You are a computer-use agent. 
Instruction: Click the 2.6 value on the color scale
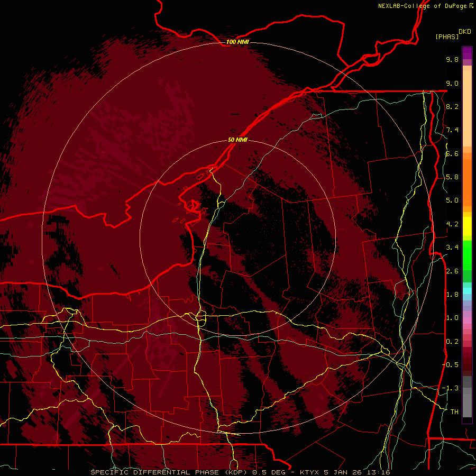tap(452, 271)
